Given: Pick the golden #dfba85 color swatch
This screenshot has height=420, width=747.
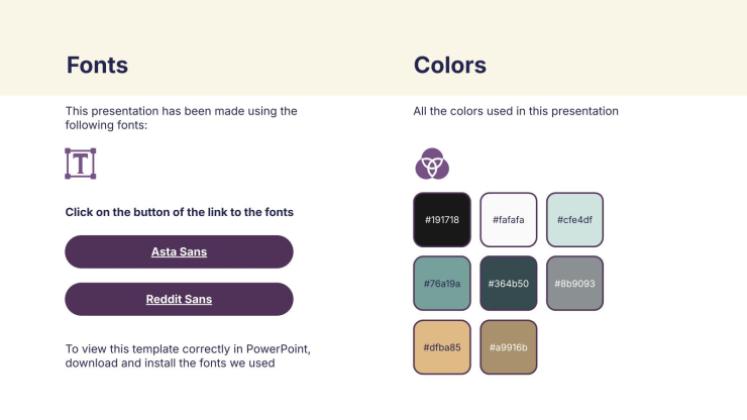Looking at the screenshot, I should click(441, 347).
